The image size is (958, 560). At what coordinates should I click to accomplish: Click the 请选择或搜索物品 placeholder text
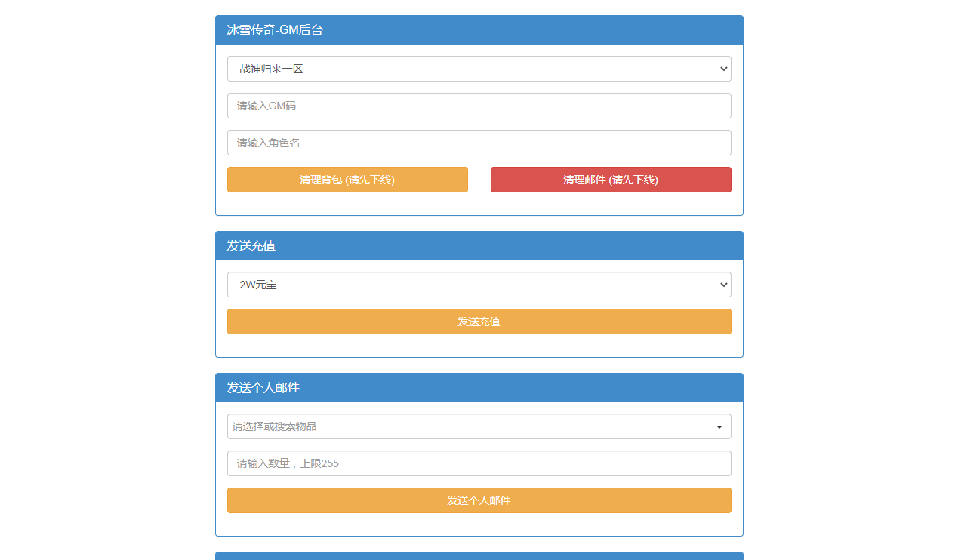275,426
